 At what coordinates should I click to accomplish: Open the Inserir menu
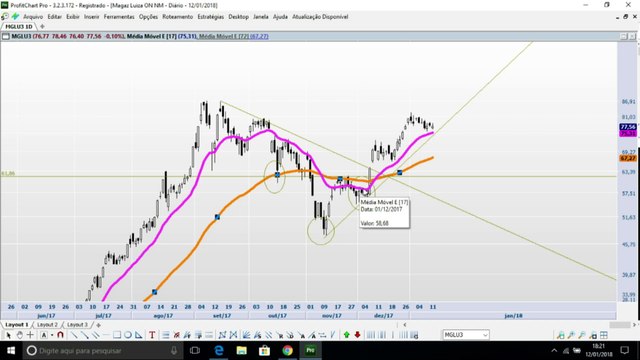tap(91, 17)
